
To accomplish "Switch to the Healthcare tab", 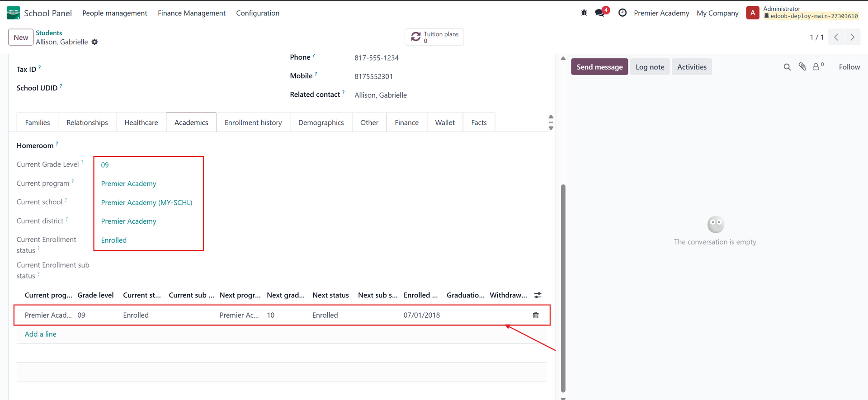I will [141, 122].
